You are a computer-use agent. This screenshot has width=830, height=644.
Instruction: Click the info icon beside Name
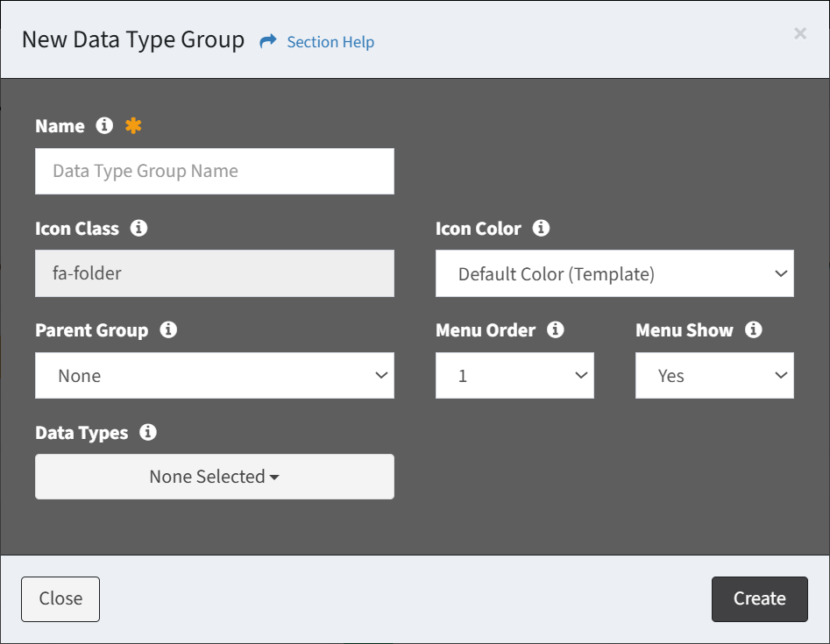[x=104, y=126]
